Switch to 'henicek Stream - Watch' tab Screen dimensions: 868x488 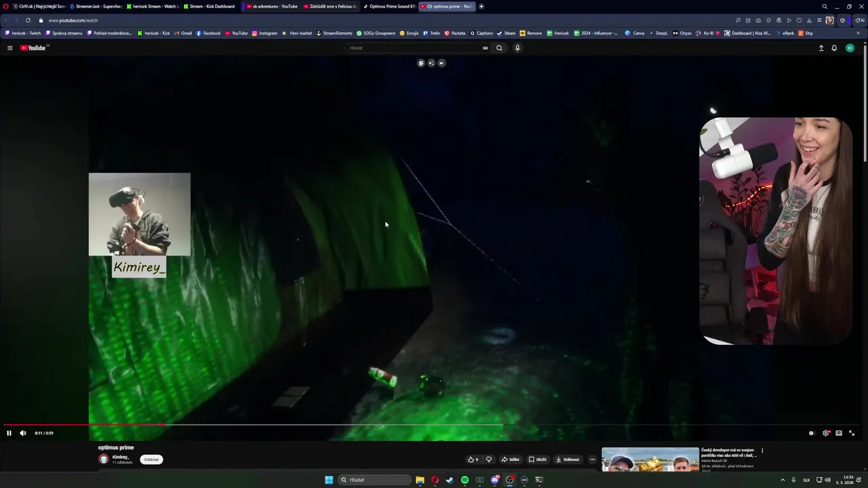pyautogui.click(x=152, y=6)
